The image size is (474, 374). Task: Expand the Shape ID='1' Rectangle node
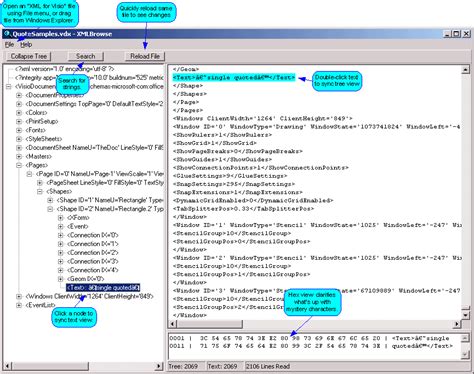click(50, 200)
